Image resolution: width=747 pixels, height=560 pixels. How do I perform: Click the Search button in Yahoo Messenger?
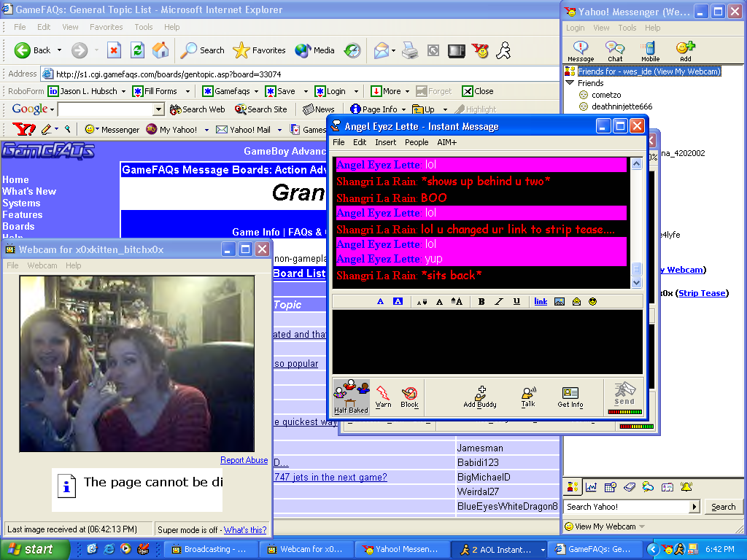[723, 507]
